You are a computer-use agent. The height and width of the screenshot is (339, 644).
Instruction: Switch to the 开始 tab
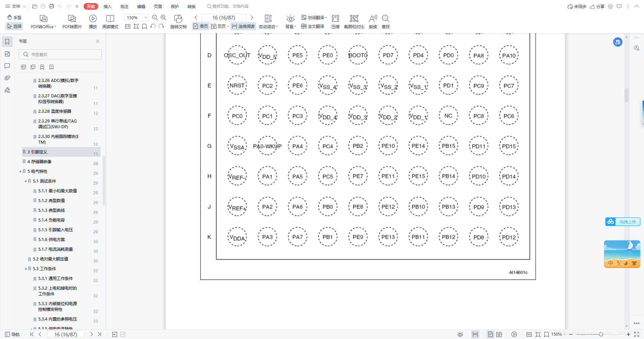[91, 6]
